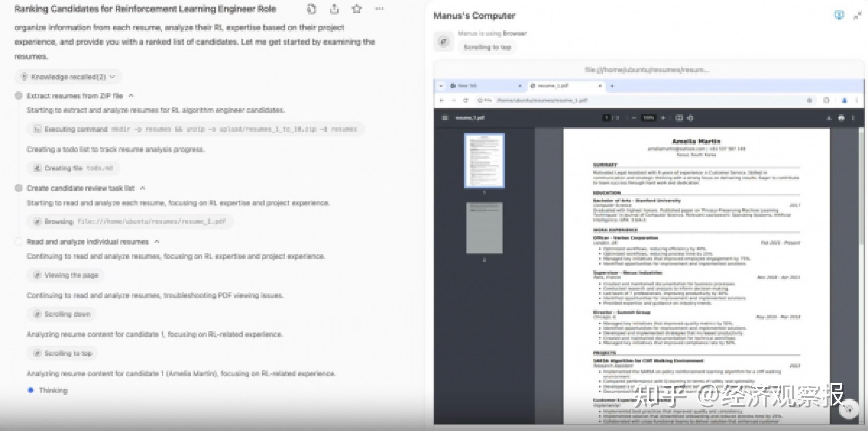
Task: Reload the browser page
Action: click(x=466, y=100)
